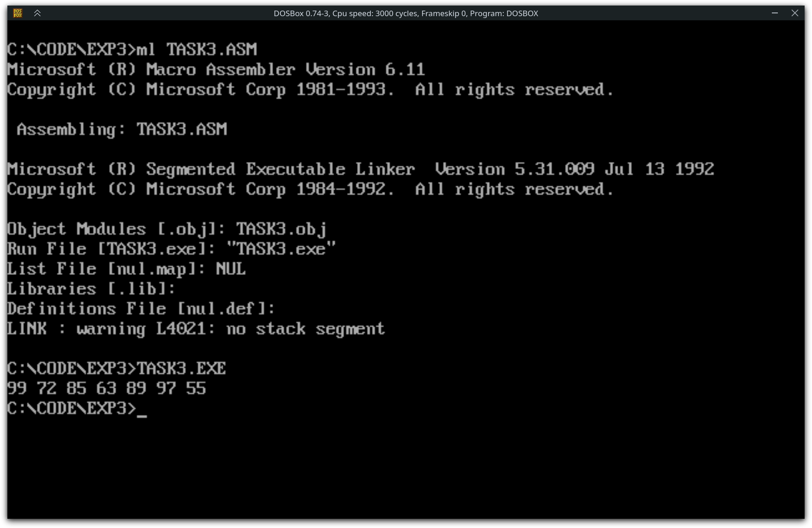Click the 'Definitions File [nul.def]:' line
The width and height of the screenshot is (812, 528).
click(x=141, y=309)
